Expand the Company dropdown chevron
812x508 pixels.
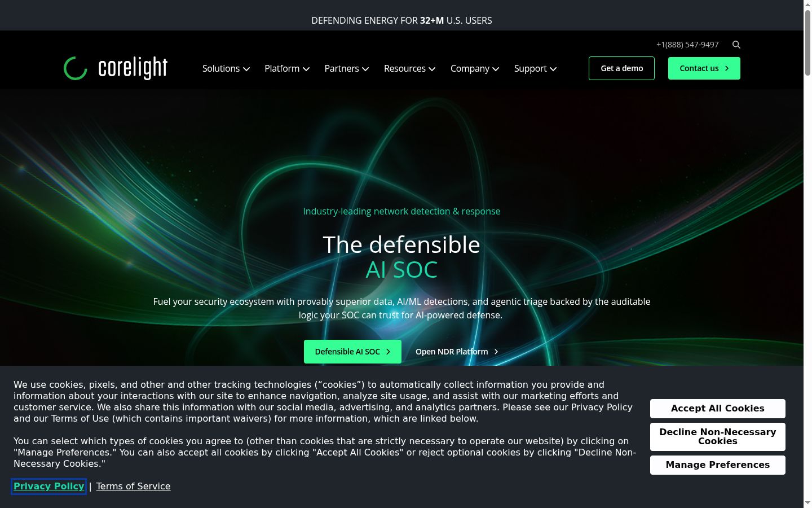496,69
